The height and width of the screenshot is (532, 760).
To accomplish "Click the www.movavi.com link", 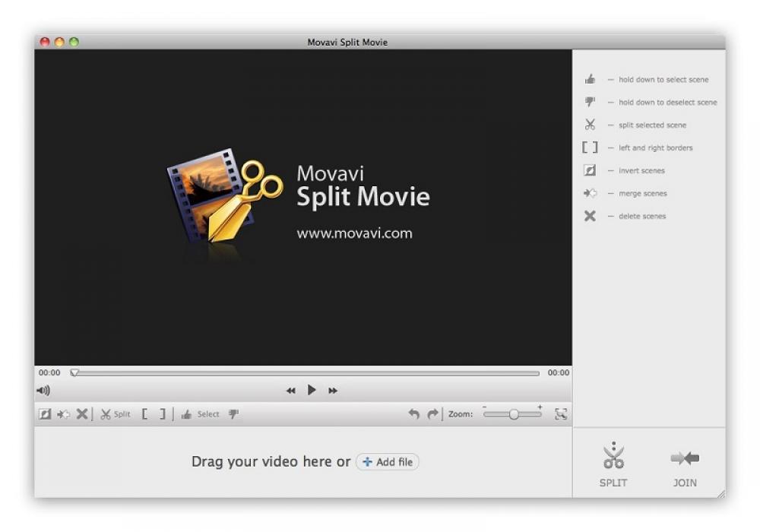I will 355,233.
